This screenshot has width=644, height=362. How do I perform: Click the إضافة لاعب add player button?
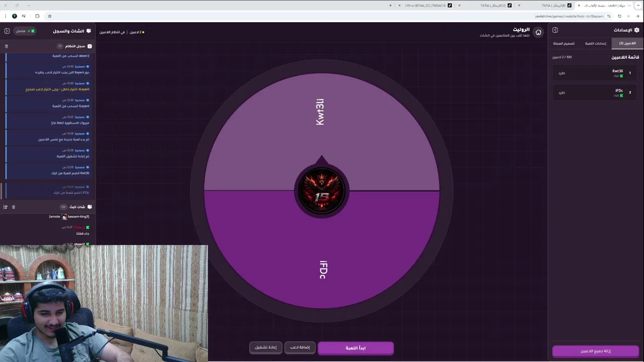click(300, 347)
